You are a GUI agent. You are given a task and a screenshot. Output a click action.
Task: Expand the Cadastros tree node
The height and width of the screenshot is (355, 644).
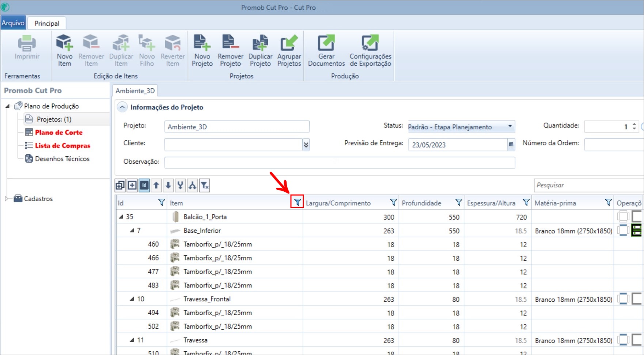click(7, 199)
